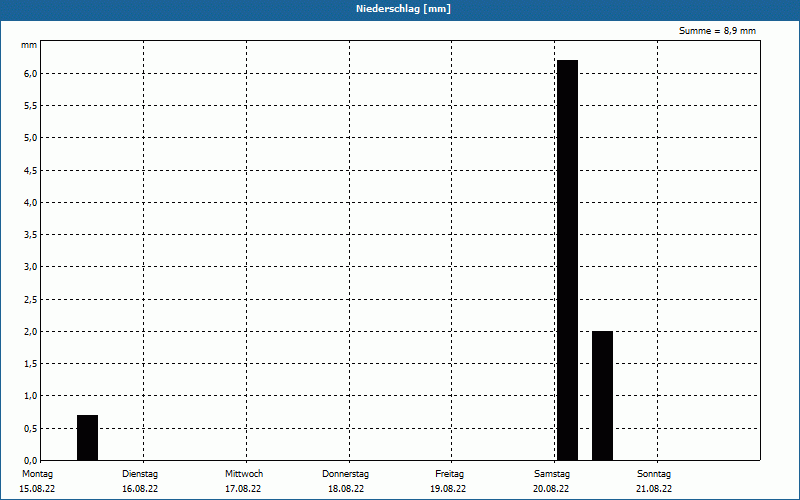The width and height of the screenshot is (800, 500).
Task: Click the date 19.08.22
Action: click(448, 489)
